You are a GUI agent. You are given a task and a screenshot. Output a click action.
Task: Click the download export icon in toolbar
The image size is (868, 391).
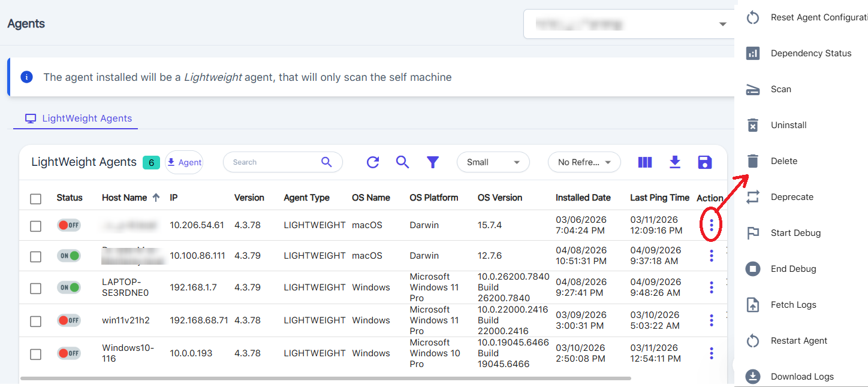675,162
